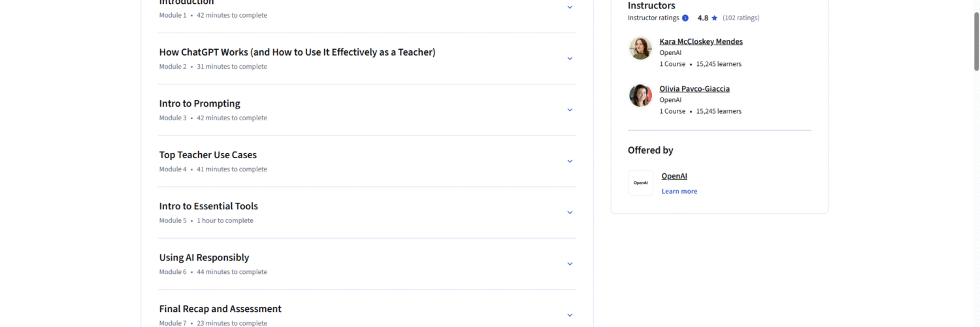This screenshot has height=327, width=980.
Task: Open the OpenAI partner link
Action: click(674, 176)
